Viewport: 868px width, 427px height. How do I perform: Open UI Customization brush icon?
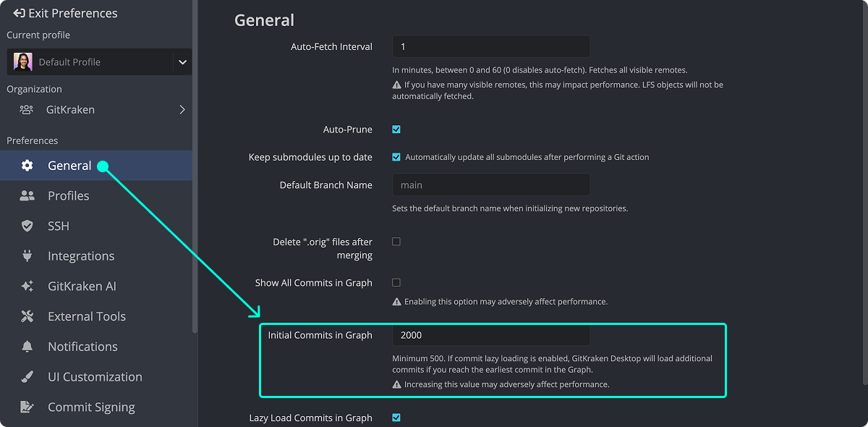(x=27, y=376)
